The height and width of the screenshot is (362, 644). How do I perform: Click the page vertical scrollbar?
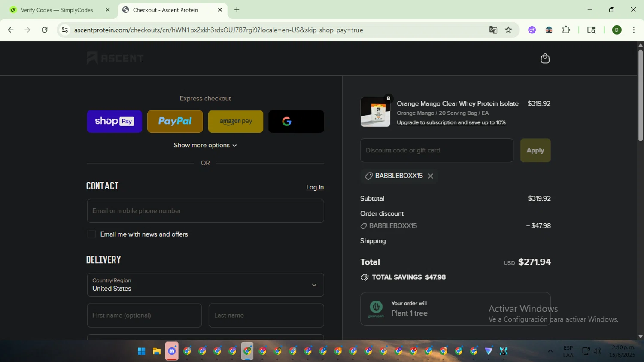point(641,95)
